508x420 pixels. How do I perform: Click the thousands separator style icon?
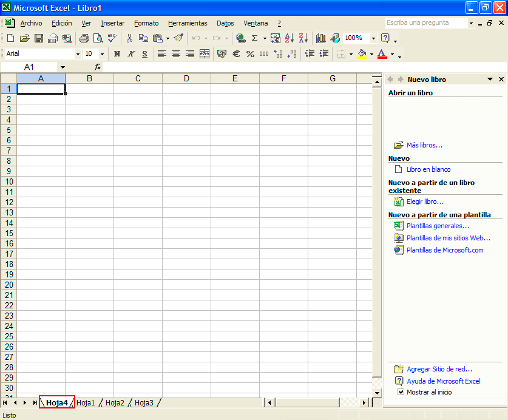[264, 54]
